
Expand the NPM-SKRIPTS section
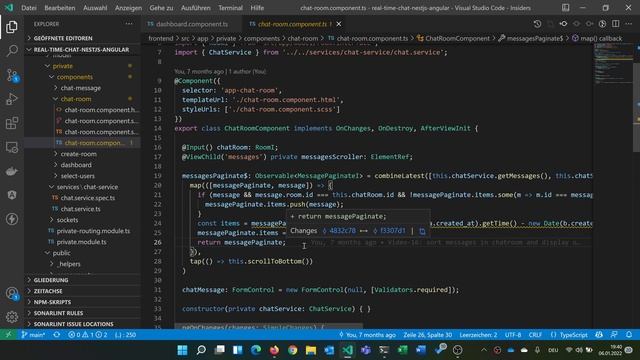tap(82, 302)
